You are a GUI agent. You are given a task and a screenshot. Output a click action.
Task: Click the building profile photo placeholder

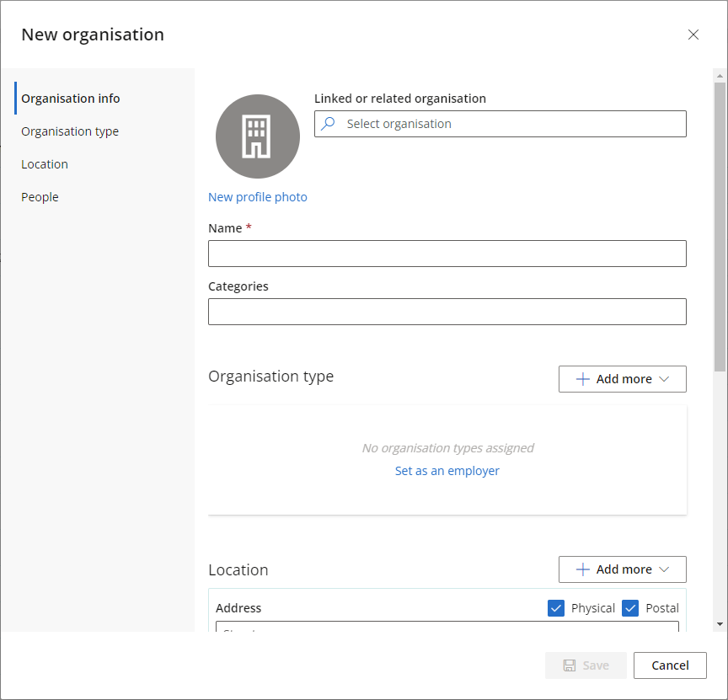(x=258, y=136)
